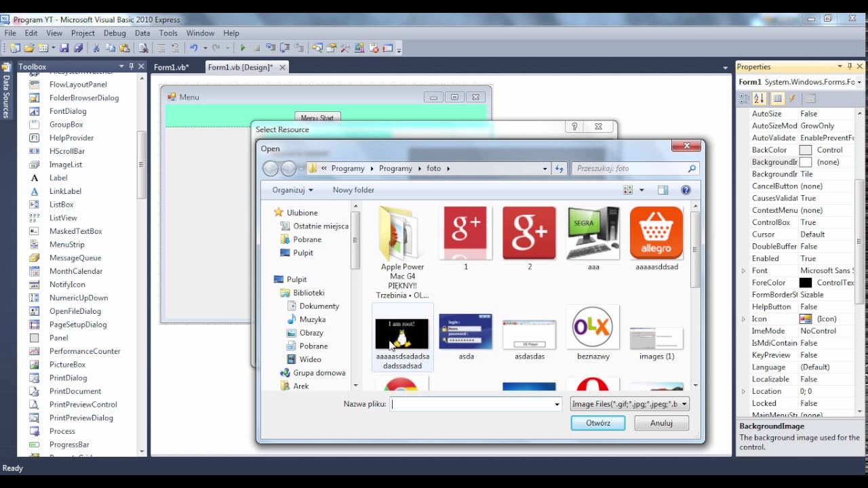Select Label control in the Toolbox

[58, 178]
